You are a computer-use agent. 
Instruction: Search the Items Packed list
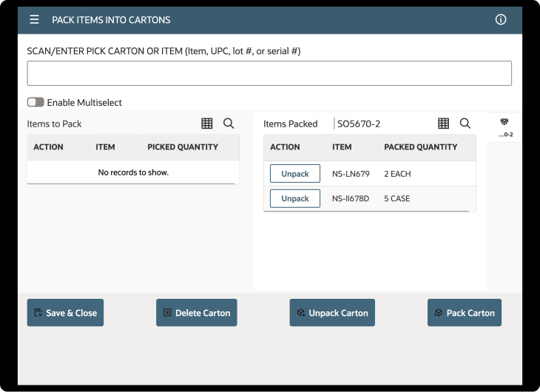click(465, 124)
